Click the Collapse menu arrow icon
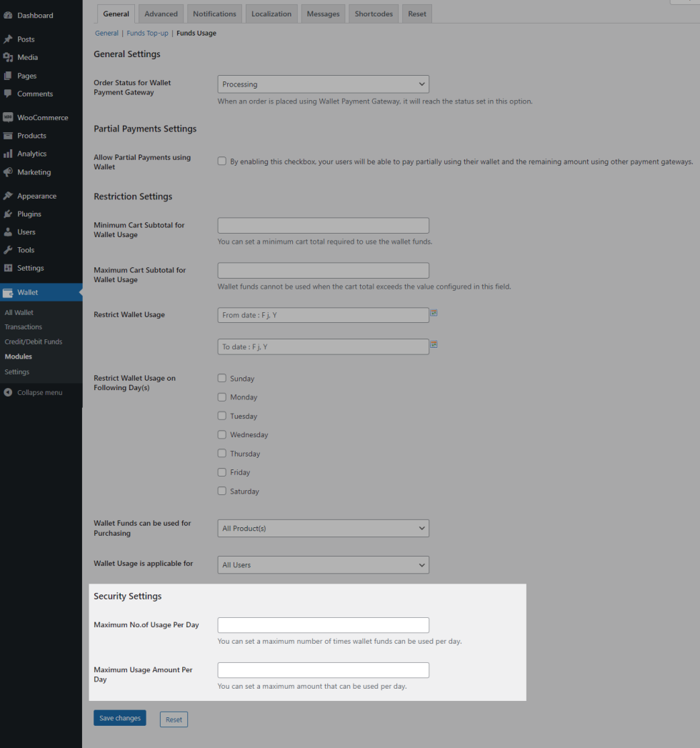Viewport: 700px width, 748px height. point(8,392)
